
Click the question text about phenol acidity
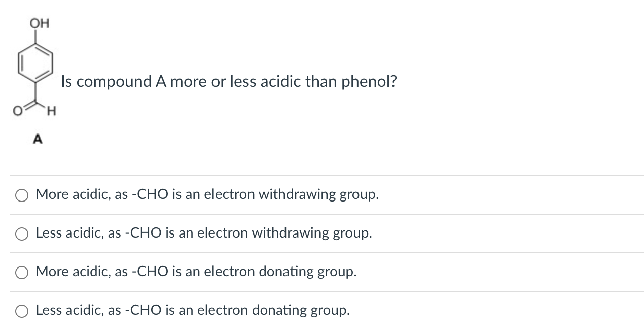pos(229,81)
